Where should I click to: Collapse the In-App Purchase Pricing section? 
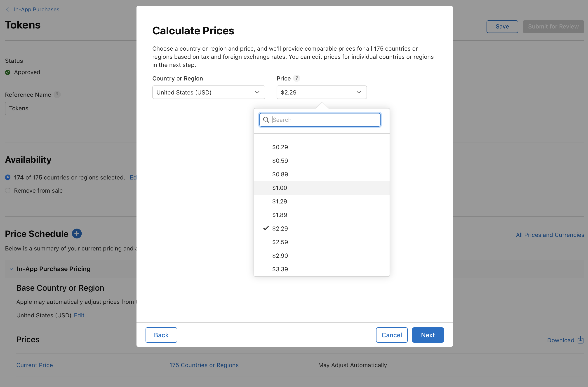[x=11, y=269]
